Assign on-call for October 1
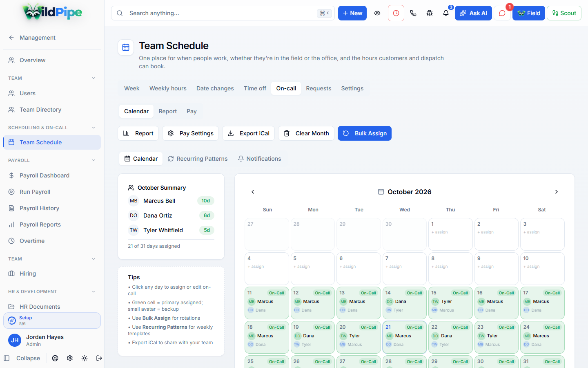 (450, 234)
